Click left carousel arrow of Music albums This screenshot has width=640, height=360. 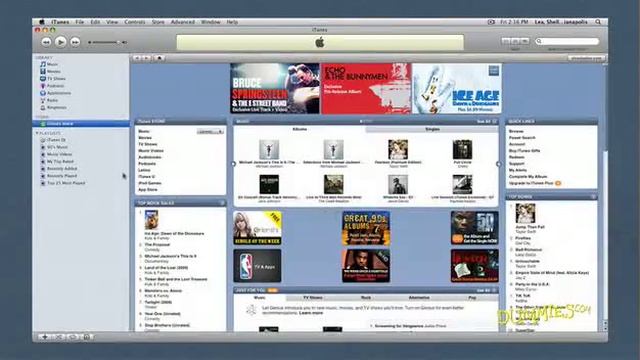[233, 164]
